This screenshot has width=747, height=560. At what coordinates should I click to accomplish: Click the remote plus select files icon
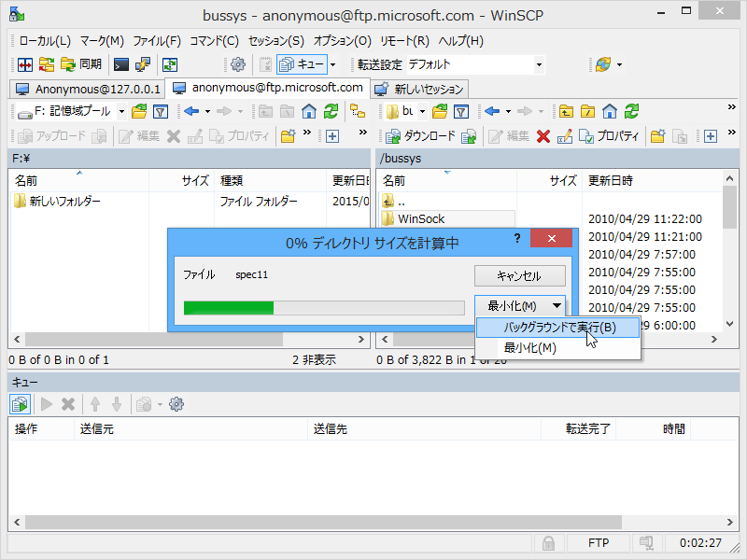pos(711,136)
